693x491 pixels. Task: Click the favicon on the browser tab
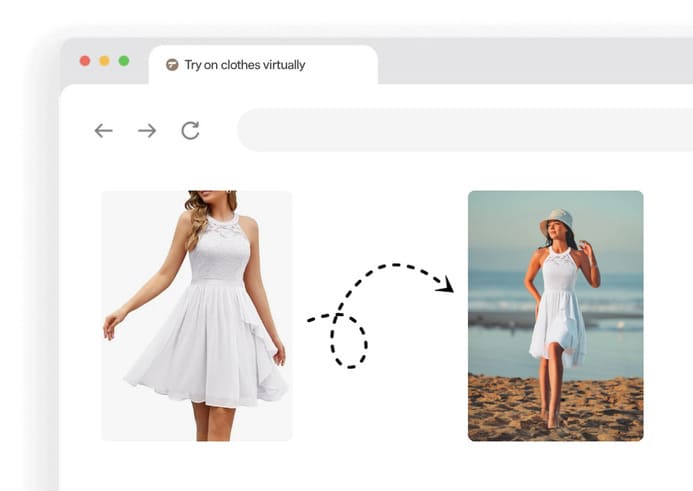coord(172,65)
